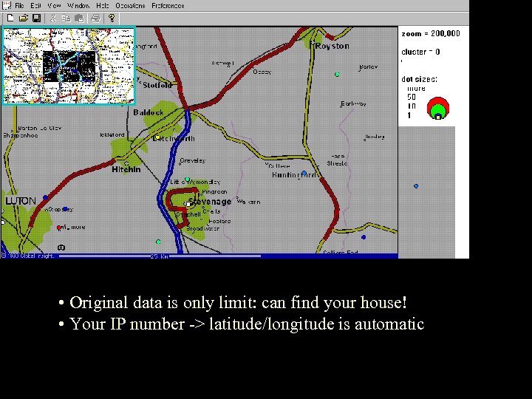
Task: Click the Buntingford town label
Action: coord(294,175)
